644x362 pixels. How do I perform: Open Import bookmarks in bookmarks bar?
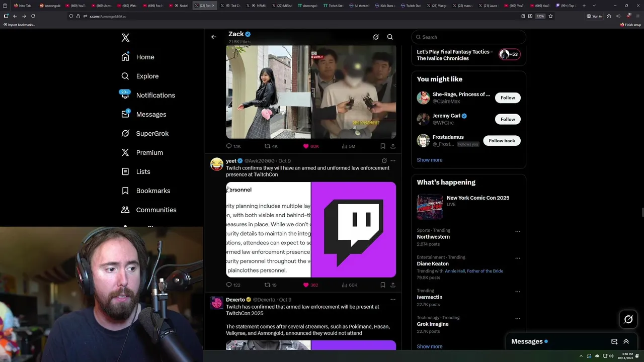click(x=19, y=25)
